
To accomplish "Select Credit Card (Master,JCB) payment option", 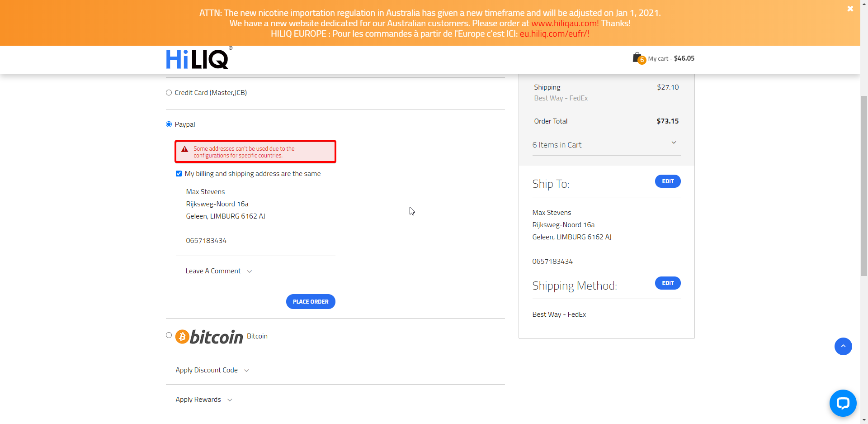I will pos(169,93).
